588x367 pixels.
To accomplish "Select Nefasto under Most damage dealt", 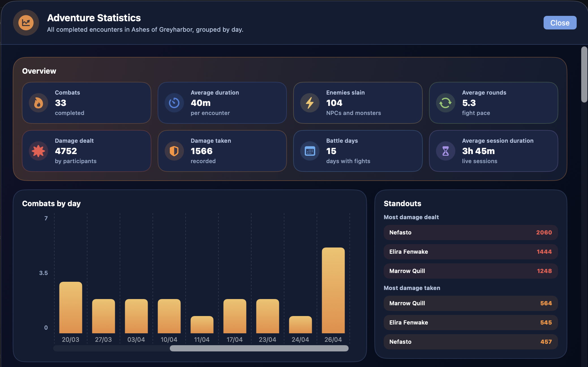I will tap(470, 232).
